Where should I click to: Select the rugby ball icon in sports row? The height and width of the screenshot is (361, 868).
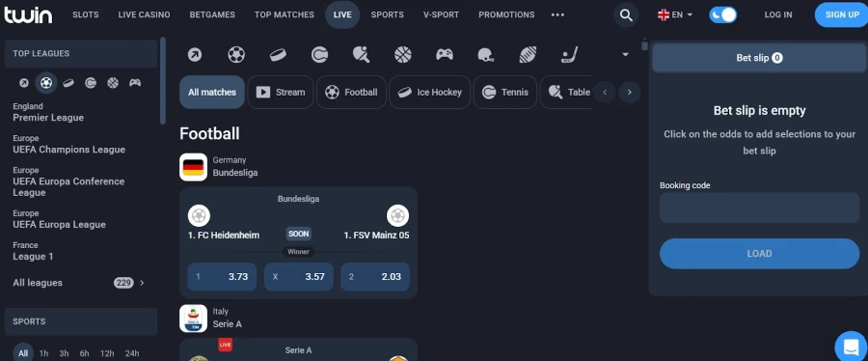tap(528, 54)
